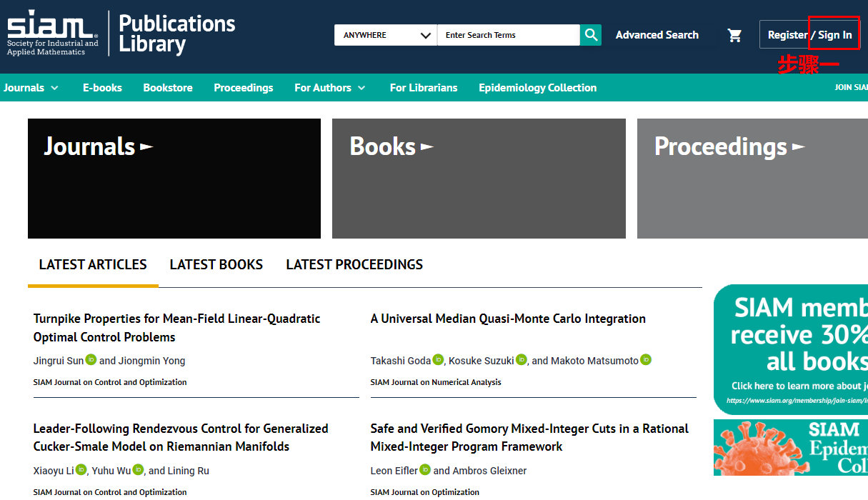Screen dimensions: 868x500
Task: Click the SIAM membership discount banner
Action: [x=791, y=349]
